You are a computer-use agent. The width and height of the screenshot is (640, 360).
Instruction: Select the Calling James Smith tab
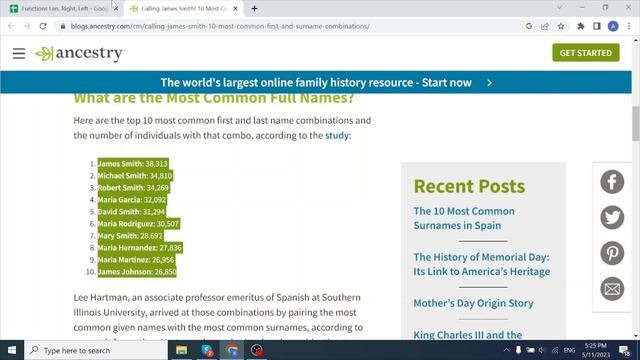coord(184,8)
